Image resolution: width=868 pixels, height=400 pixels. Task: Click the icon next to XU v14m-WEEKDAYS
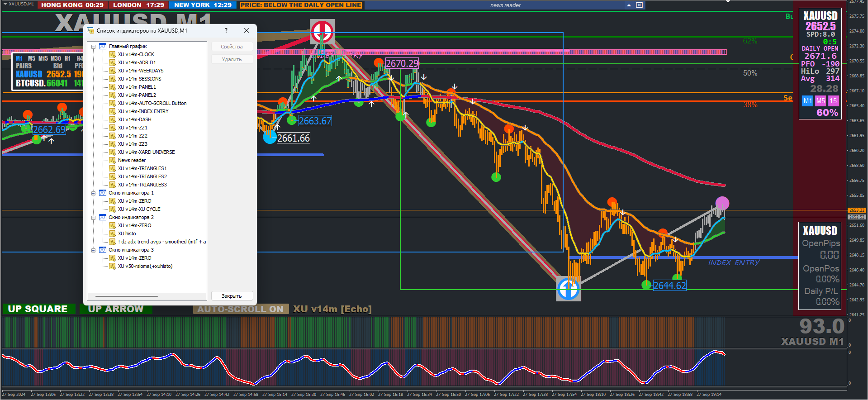tap(112, 71)
